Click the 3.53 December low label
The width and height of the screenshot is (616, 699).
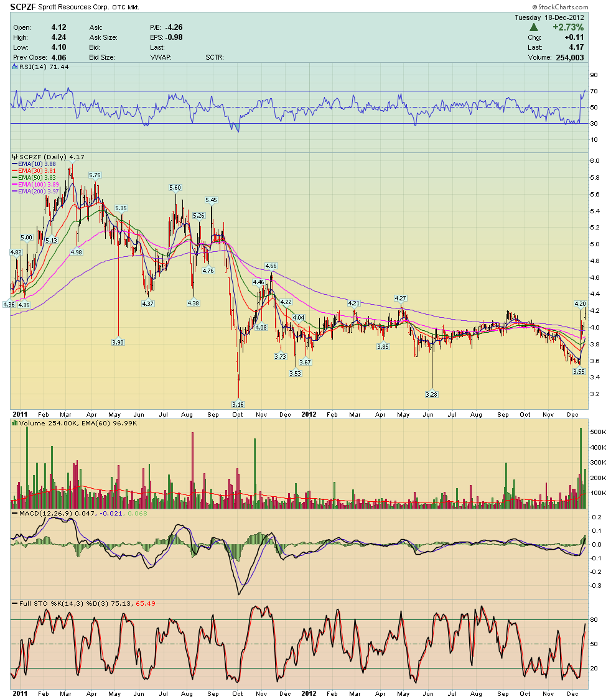(295, 374)
